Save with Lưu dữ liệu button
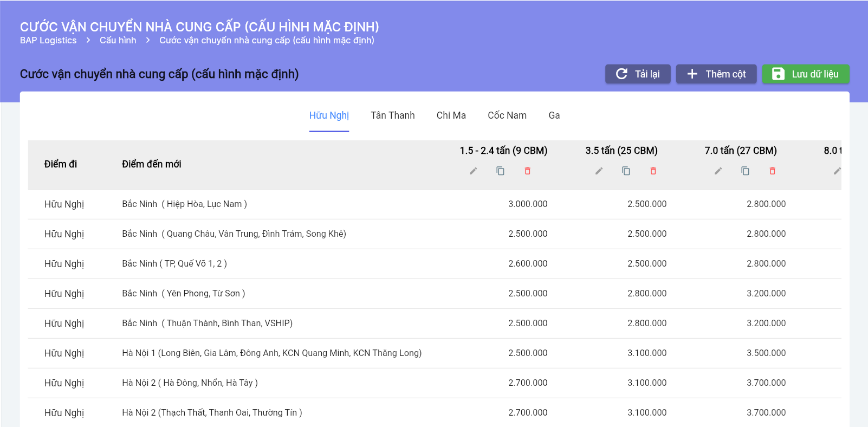Image resolution: width=868 pixels, height=427 pixels. 805,74
